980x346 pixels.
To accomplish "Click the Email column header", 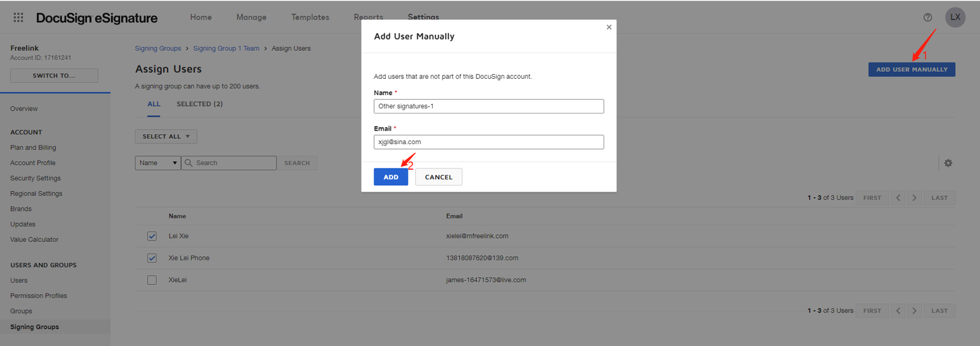I will point(455,216).
